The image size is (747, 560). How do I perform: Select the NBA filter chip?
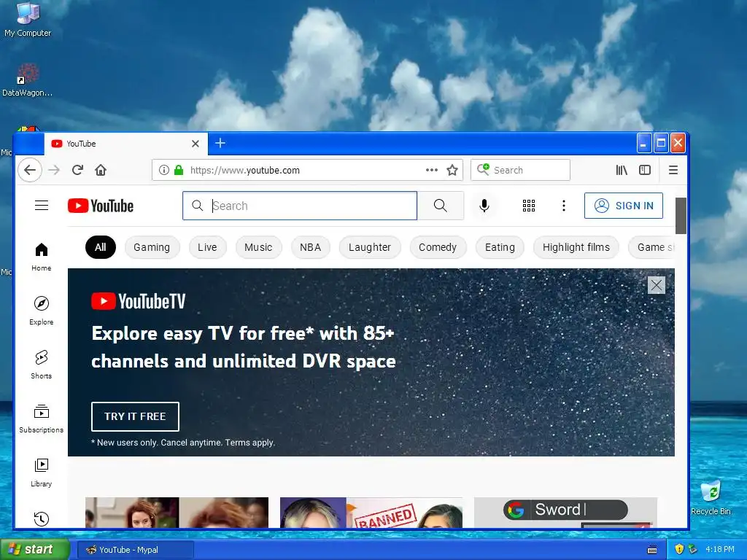310,247
